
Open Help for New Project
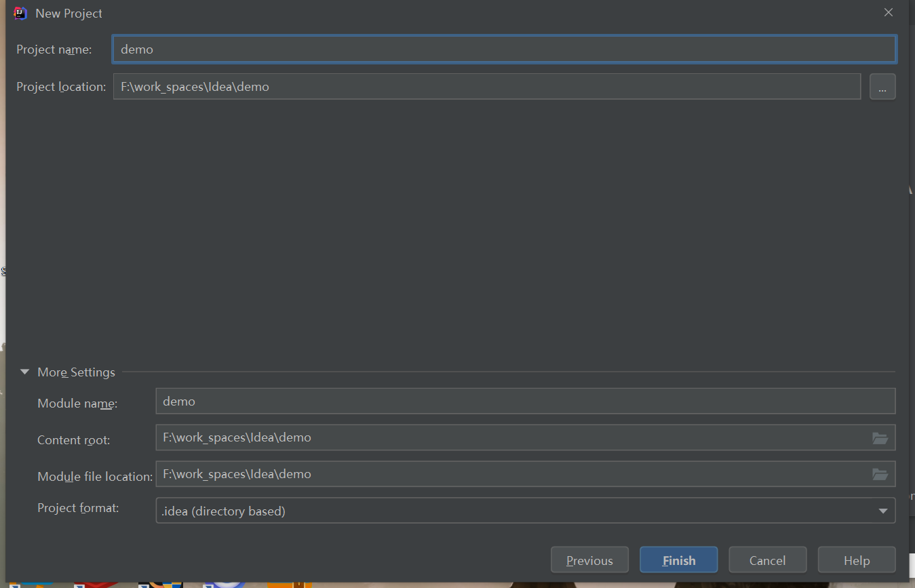[857, 560]
